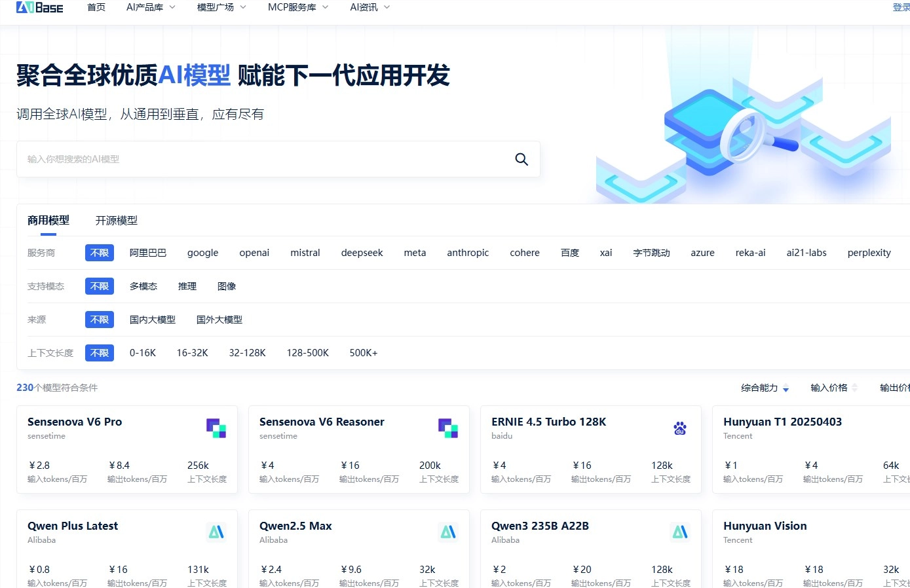Filter by 推理 modality
910x588 pixels.
[x=187, y=286]
